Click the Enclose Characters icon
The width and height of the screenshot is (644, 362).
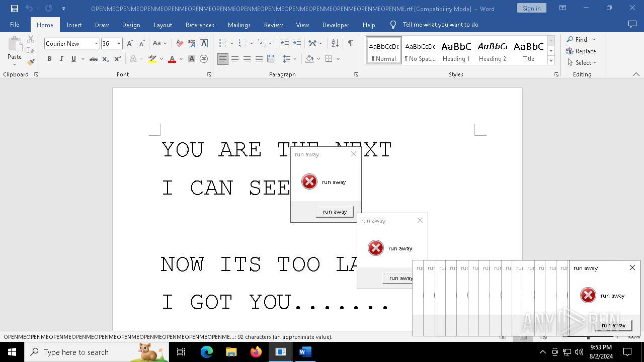click(204, 59)
